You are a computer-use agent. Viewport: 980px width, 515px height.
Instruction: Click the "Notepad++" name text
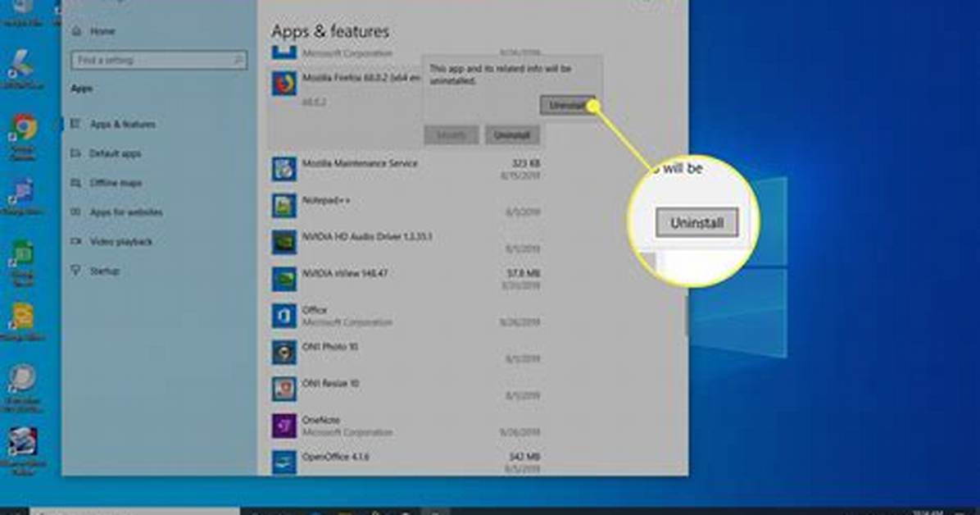pyautogui.click(x=326, y=200)
